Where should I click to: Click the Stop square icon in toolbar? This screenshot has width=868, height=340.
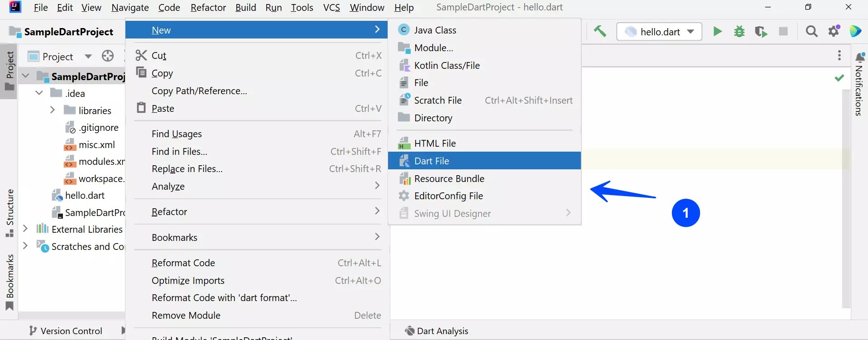(783, 31)
